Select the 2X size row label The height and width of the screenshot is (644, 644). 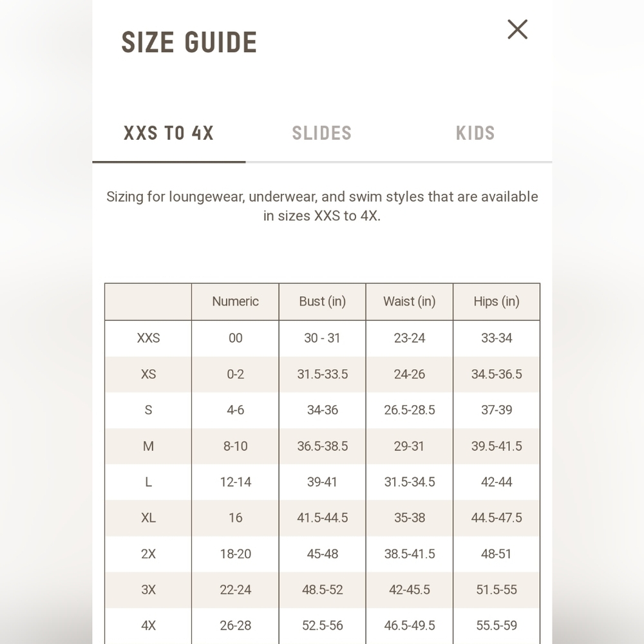(x=148, y=554)
